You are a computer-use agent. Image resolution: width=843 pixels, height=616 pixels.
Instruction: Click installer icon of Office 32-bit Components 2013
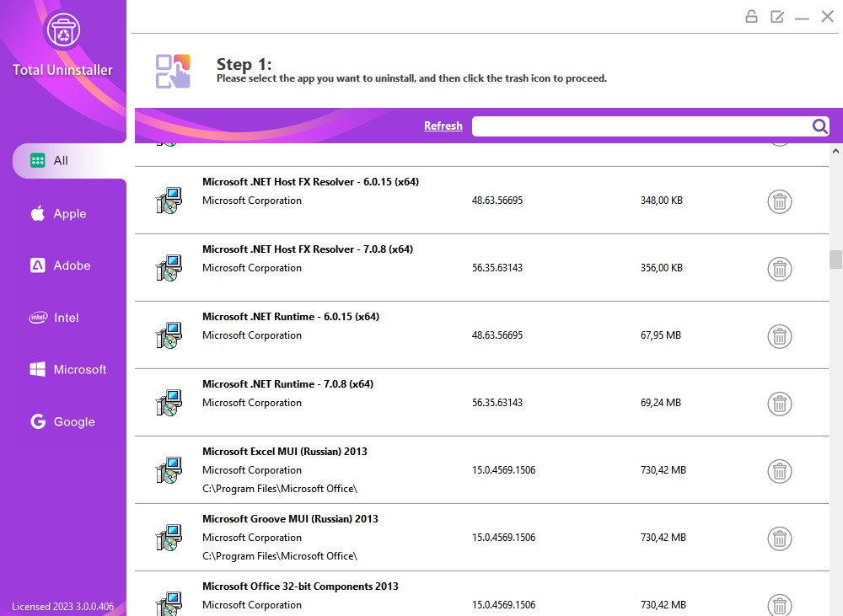169,603
